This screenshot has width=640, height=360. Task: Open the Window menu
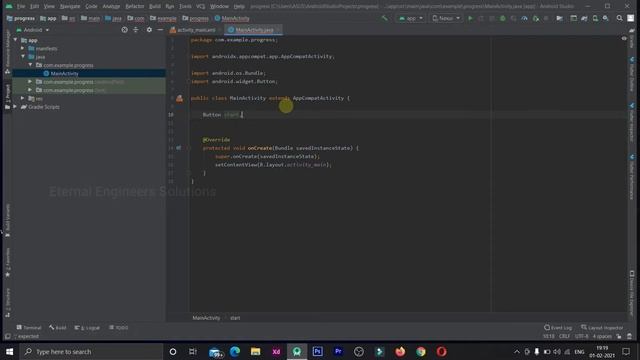[219, 6]
